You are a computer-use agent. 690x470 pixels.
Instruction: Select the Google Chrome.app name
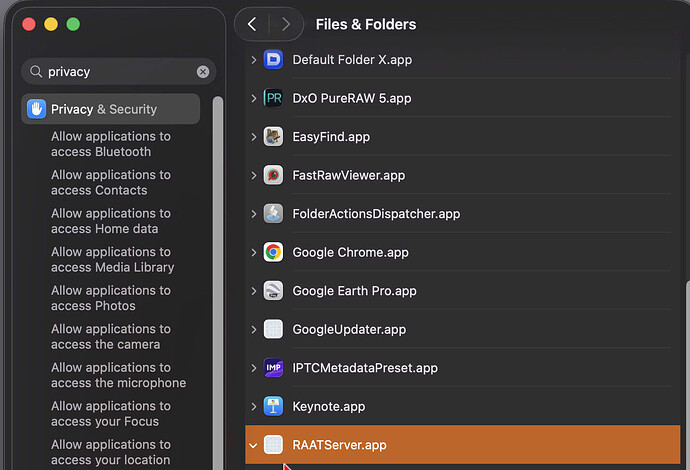coord(350,252)
